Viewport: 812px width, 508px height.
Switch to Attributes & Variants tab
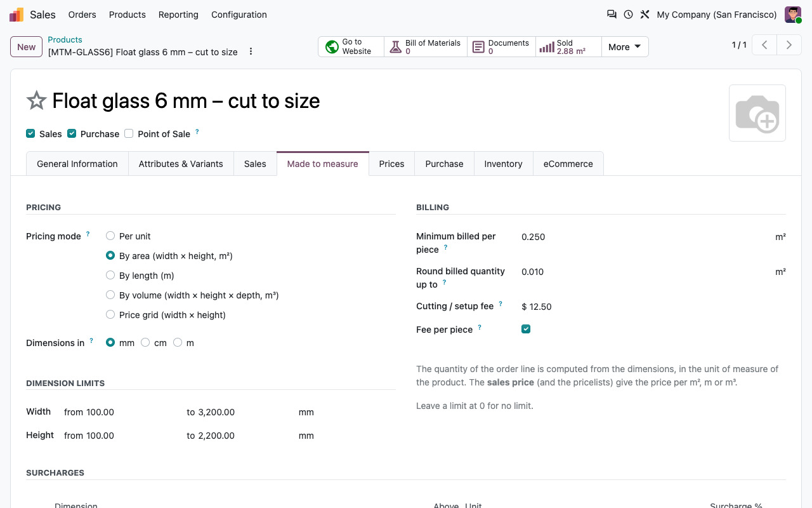click(x=181, y=164)
